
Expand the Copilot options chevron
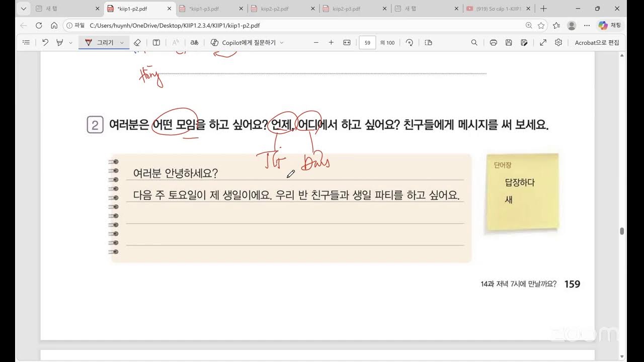[281, 43]
